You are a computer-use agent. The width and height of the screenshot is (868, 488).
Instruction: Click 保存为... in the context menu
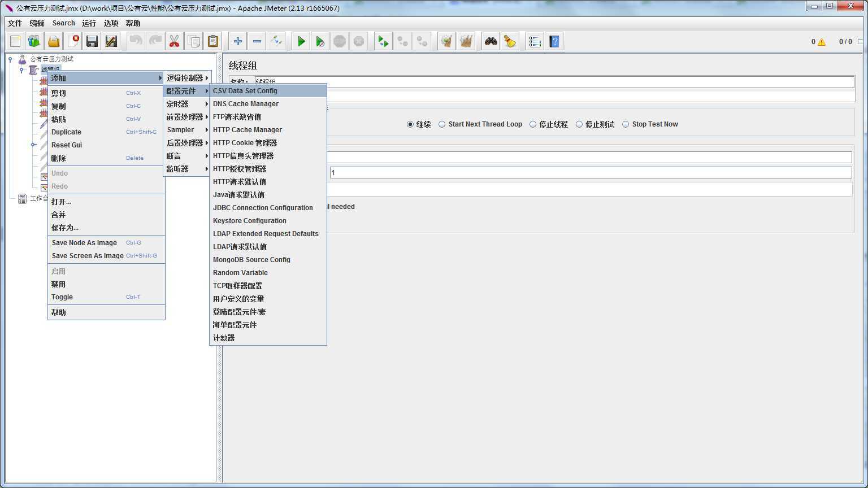pos(106,228)
